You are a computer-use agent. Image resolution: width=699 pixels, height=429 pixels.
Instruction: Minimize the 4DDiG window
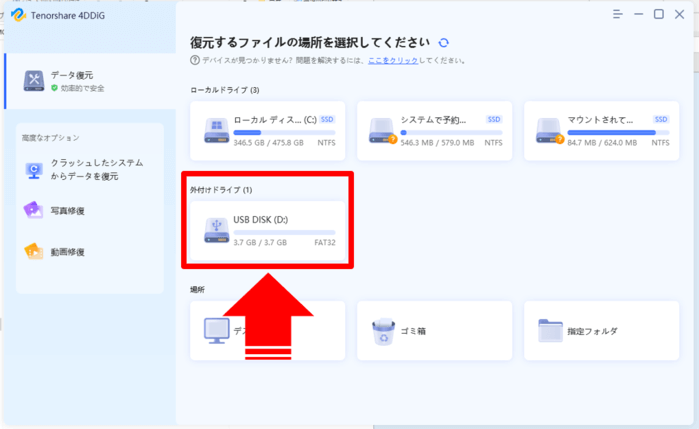coord(638,14)
